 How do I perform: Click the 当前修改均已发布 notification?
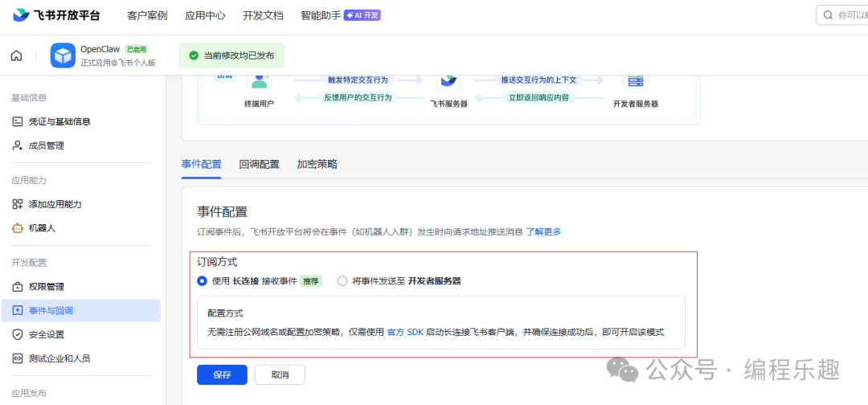pos(231,55)
